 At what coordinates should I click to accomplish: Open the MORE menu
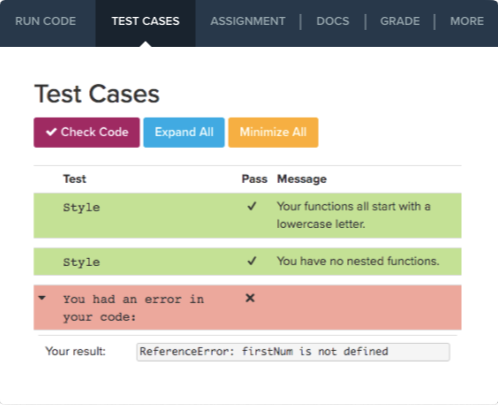point(467,21)
